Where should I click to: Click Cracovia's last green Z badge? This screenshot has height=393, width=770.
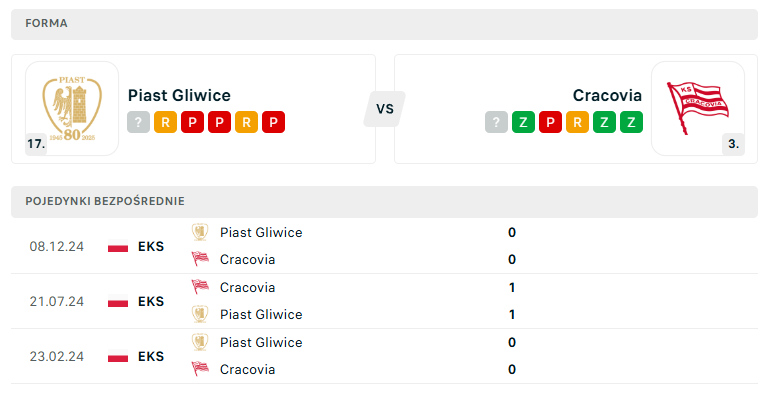coord(632,122)
